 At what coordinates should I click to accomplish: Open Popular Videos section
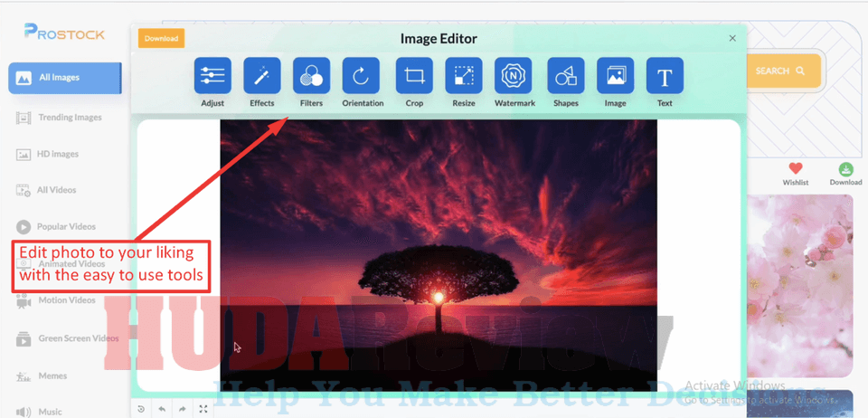coord(55,226)
